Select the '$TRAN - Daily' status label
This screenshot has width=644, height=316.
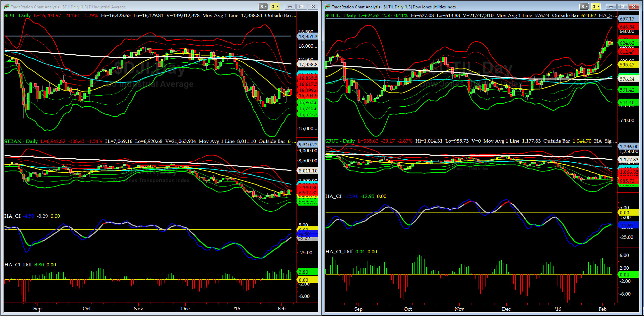[x=21, y=141]
